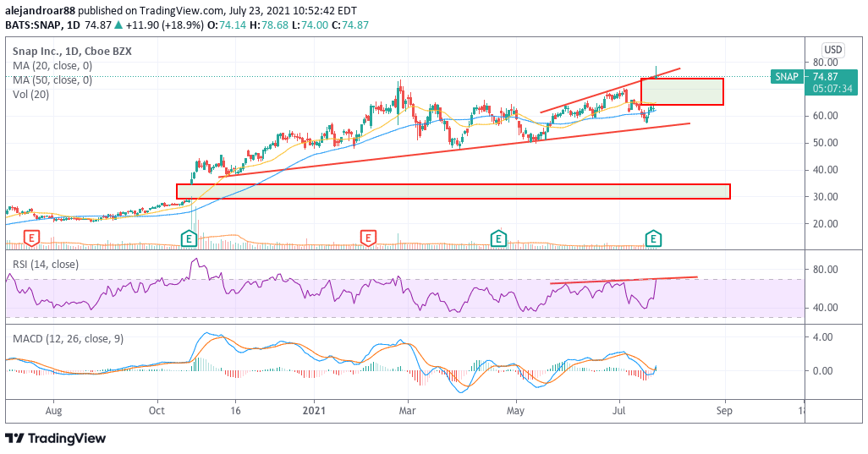Click the TradingView logo at bottom left

pyautogui.click(x=55, y=439)
